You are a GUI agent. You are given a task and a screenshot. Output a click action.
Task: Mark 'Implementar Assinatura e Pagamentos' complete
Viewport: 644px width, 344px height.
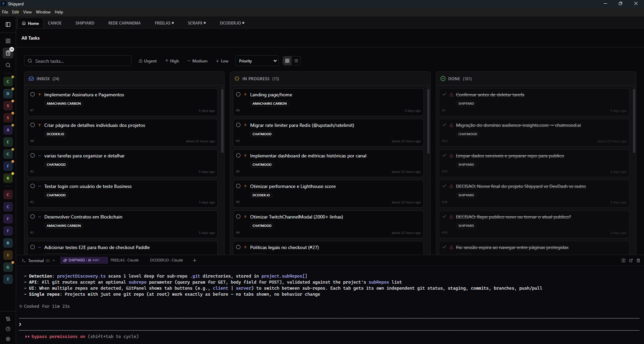tap(33, 95)
